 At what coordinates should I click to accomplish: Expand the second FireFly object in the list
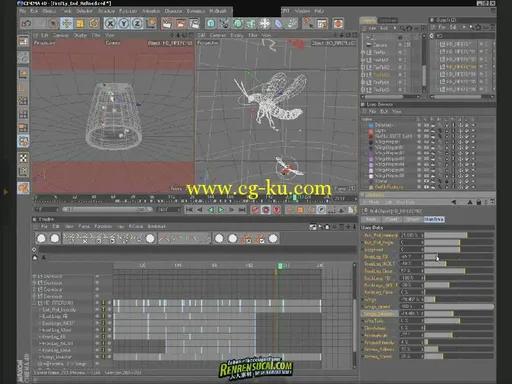point(363,60)
